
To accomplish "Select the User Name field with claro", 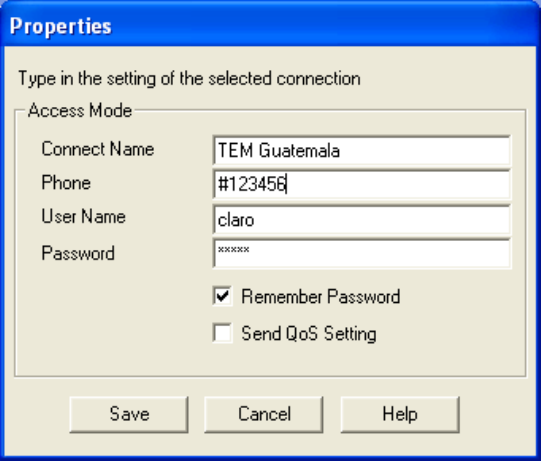I will [x=362, y=220].
